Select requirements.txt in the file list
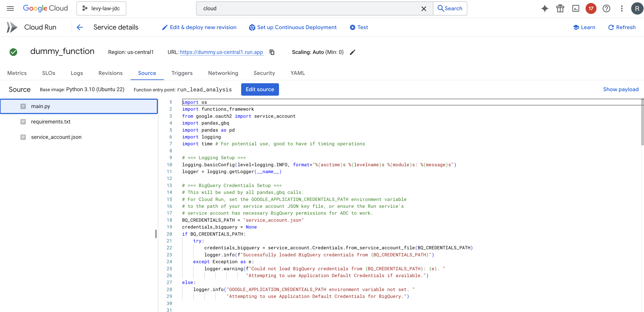 pos(79,122)
